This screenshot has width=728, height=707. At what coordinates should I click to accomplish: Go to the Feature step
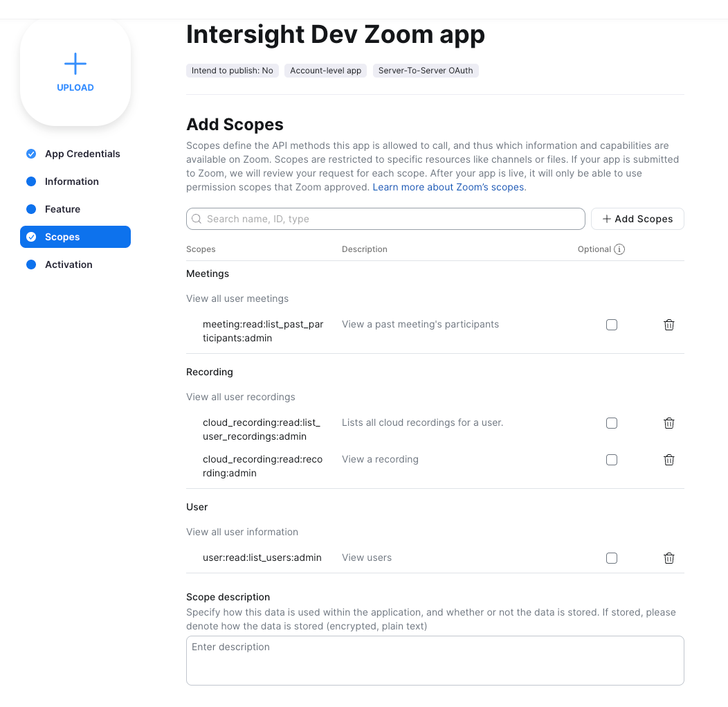click(x=62, y=209)
